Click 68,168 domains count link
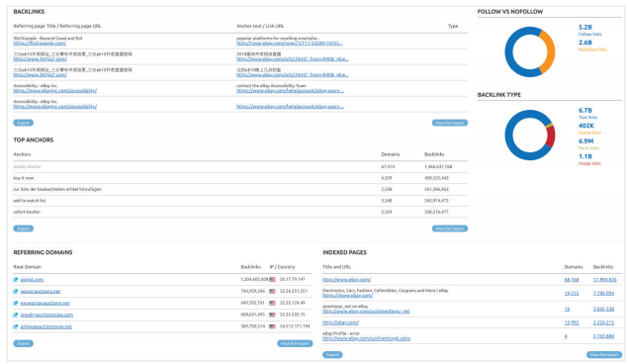Screen dimensions: 629x364 pos(572,280)
